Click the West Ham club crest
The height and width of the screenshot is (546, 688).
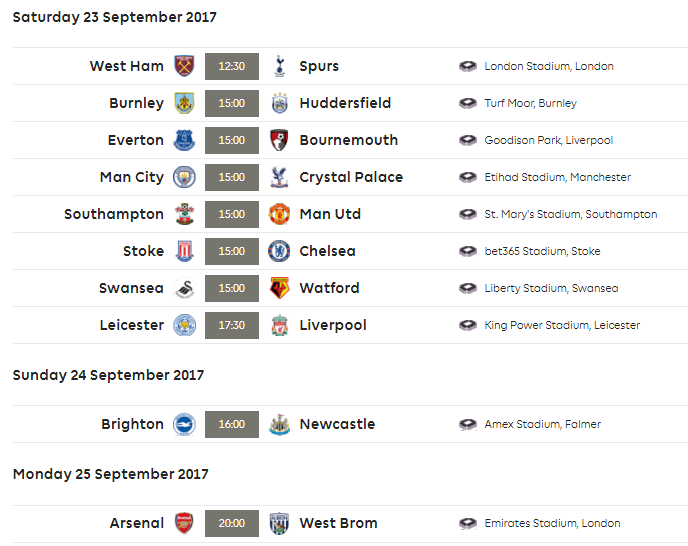[x=184, y=66]
